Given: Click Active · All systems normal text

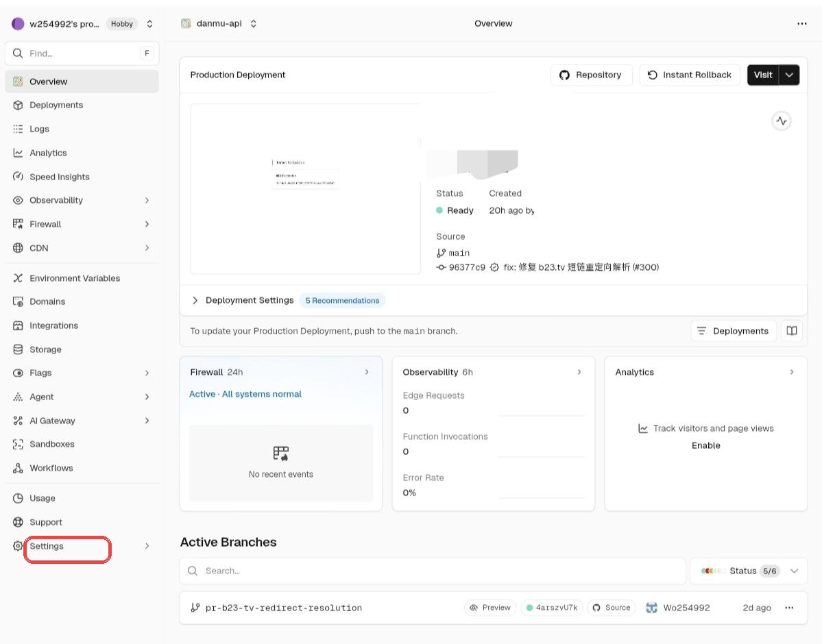Looking at the screenshot, I should point(245,394).
